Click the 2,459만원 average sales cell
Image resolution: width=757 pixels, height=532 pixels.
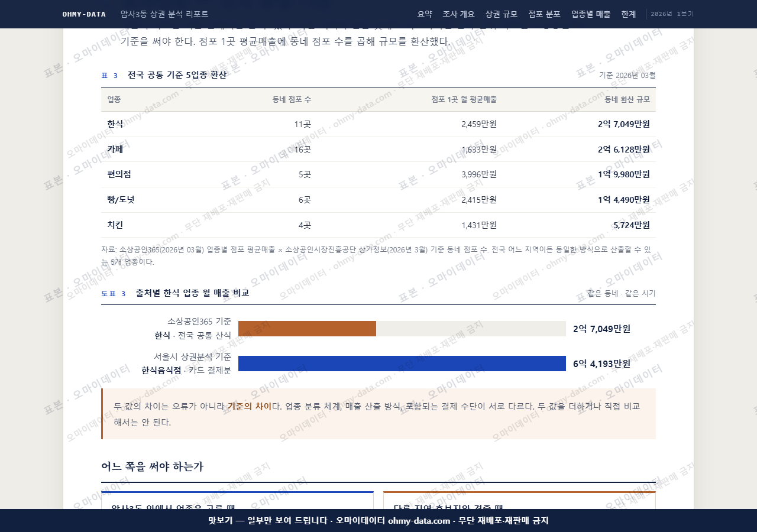[x=479, y=124]
